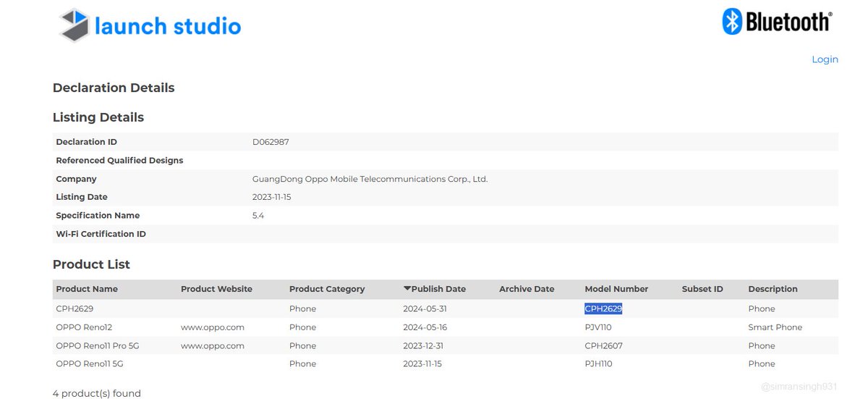Sort the table by Product Name header
The height and width of the screenshot is (399, 868).
[87, 289]
